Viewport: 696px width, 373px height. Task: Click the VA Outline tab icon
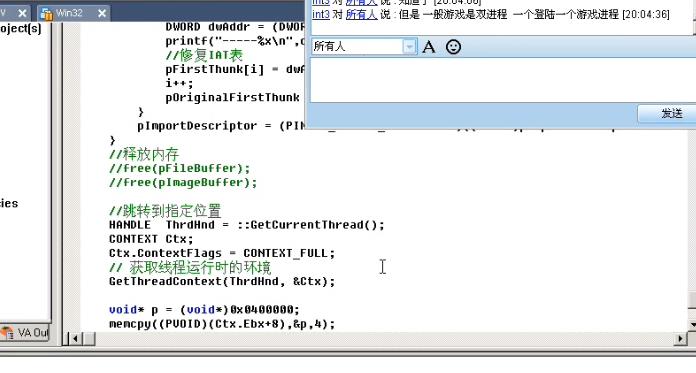pyautogui.click(x=8, y=333)
